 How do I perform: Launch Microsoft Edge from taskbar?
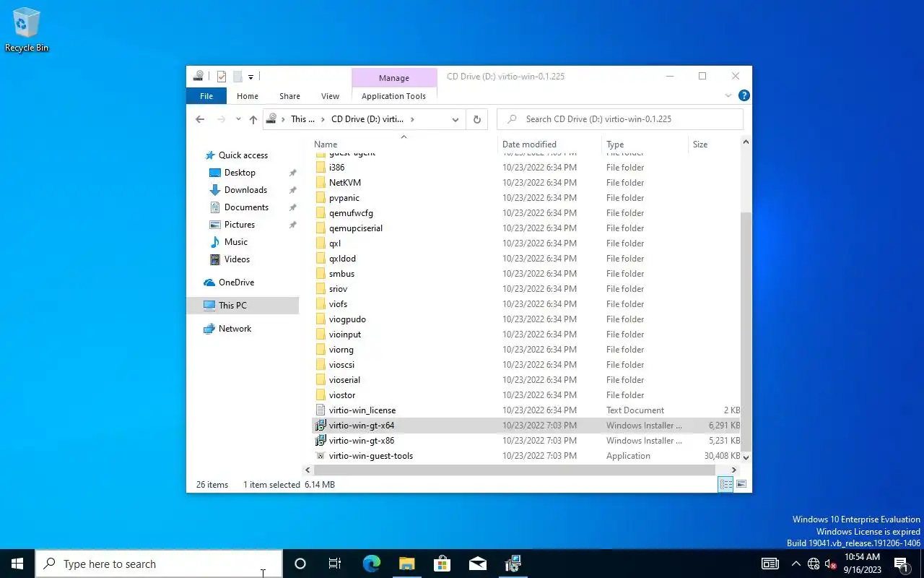click(x=371, y=564)
